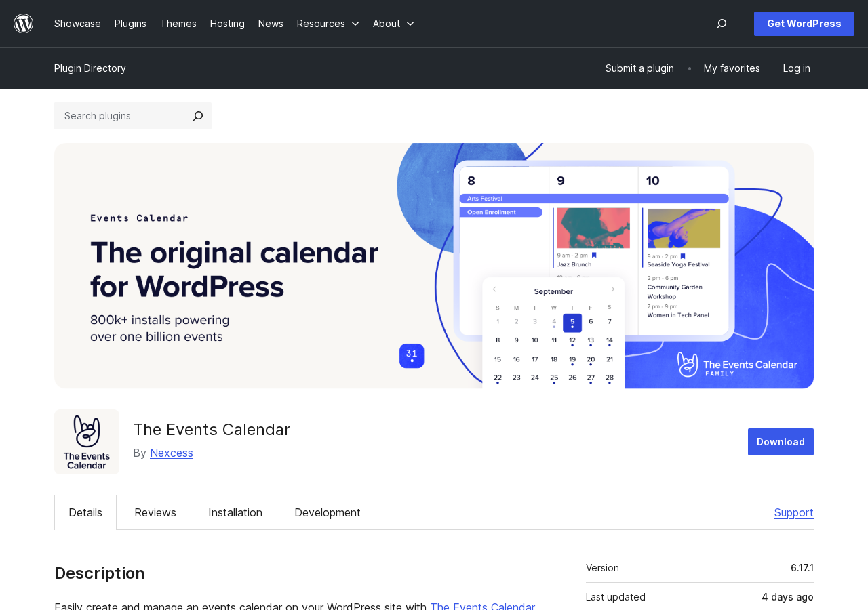868x610 pixels.
Task: Open My favorites
Action: (732, 68)
